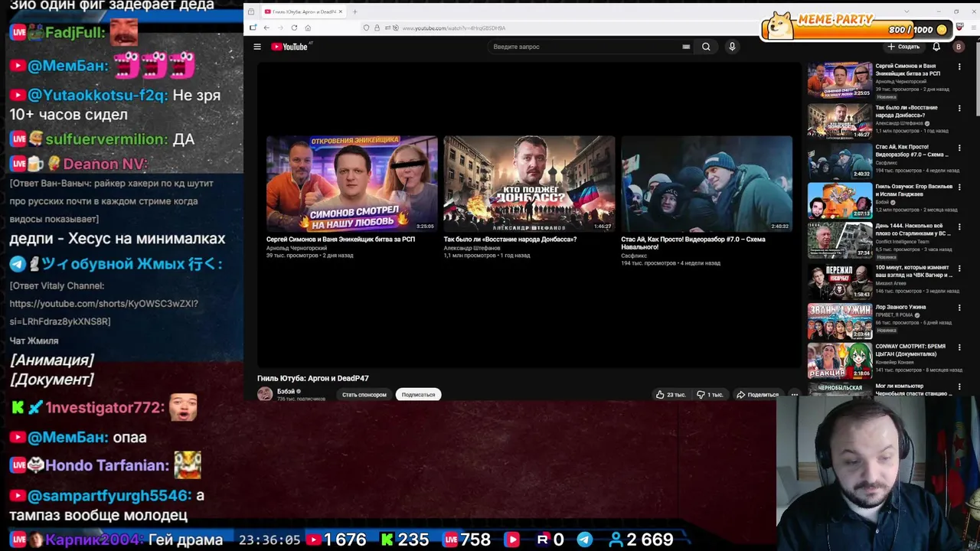Click Стать спонсором button
This screenshot has width=980, height=551.
(364, 395)
